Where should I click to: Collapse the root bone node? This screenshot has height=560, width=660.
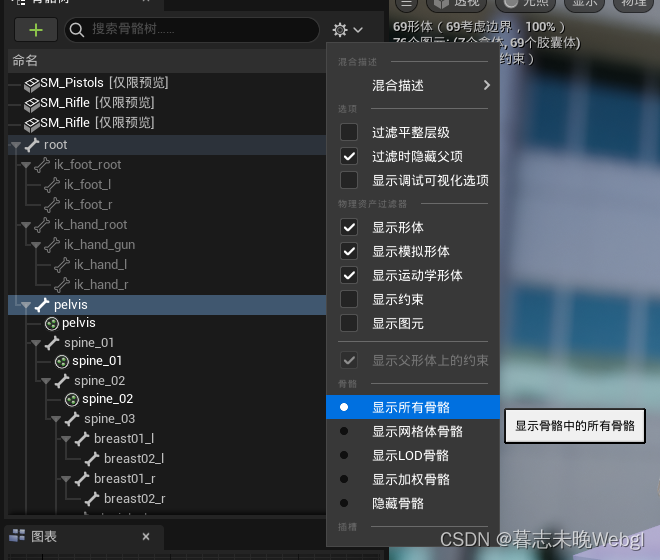coord(16,145)
